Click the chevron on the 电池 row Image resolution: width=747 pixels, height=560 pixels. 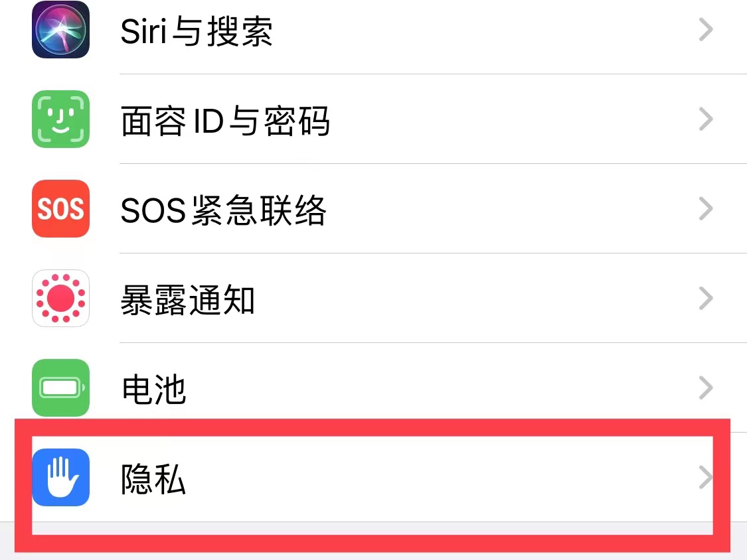[706, 387]
